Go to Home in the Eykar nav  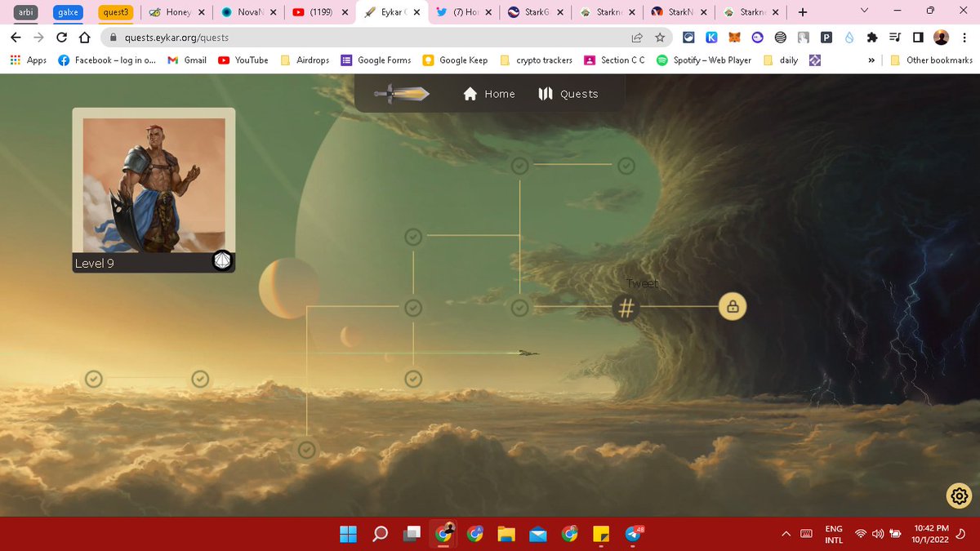point(489,94)
